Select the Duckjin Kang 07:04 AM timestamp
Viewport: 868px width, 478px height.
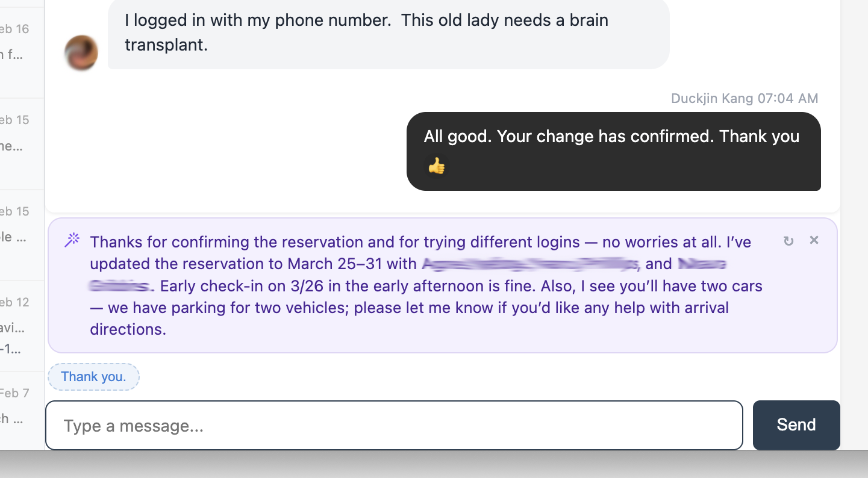coord(745,98)
